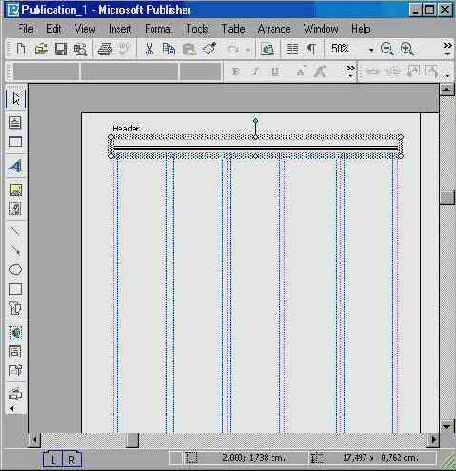Open the zoom percentage dropdown

371,50
